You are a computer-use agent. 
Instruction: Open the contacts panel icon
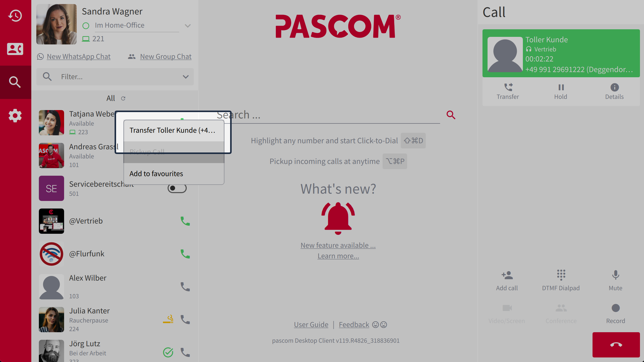pyautogui.click(x=15, y=49)
